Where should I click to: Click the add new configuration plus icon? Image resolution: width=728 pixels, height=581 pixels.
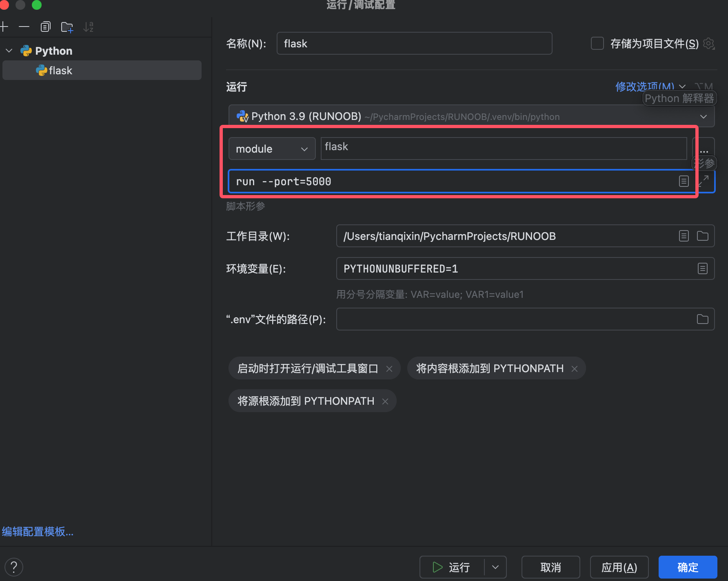(x=4, y=27)
